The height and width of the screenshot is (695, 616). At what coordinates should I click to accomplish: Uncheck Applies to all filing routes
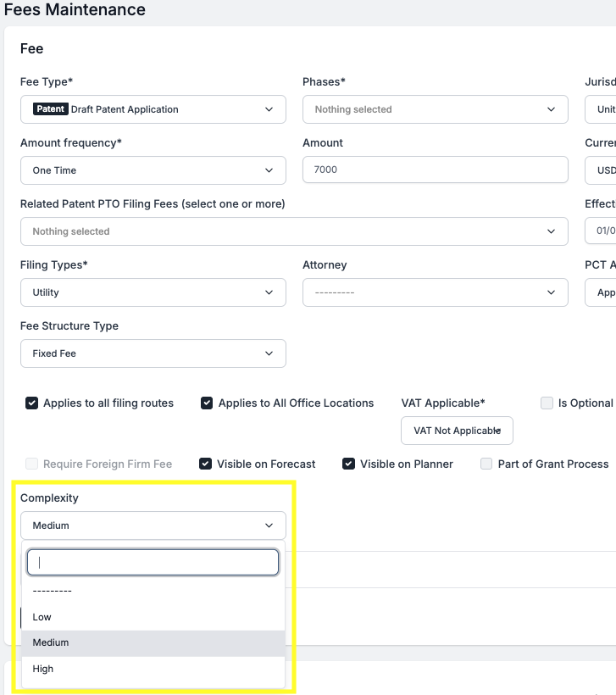(x=32, y=403)
